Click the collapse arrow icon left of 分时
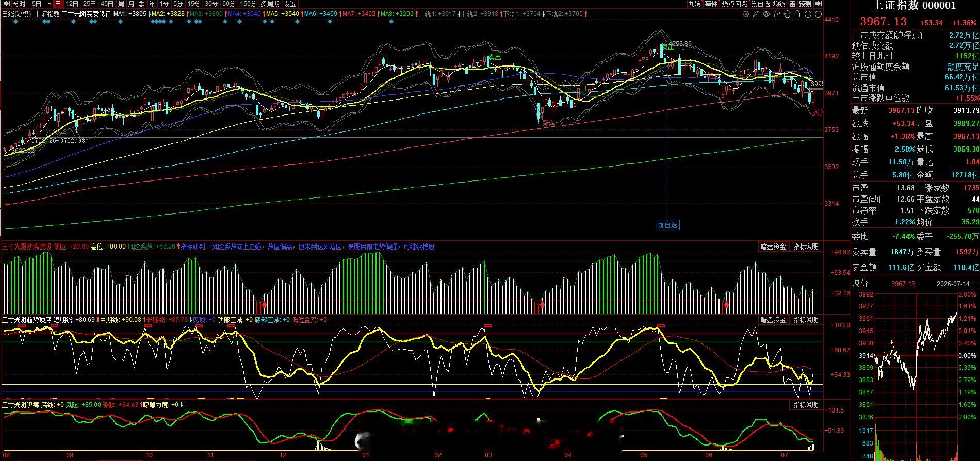980x461 pixels. coord(7,4)
